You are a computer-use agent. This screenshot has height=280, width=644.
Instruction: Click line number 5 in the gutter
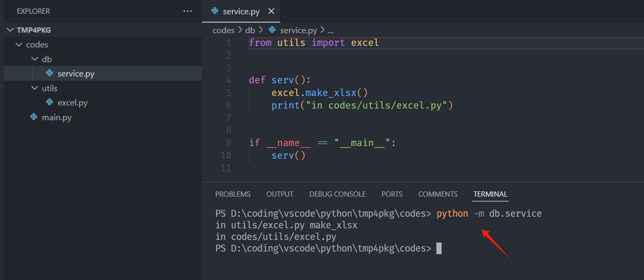point(228,93)
